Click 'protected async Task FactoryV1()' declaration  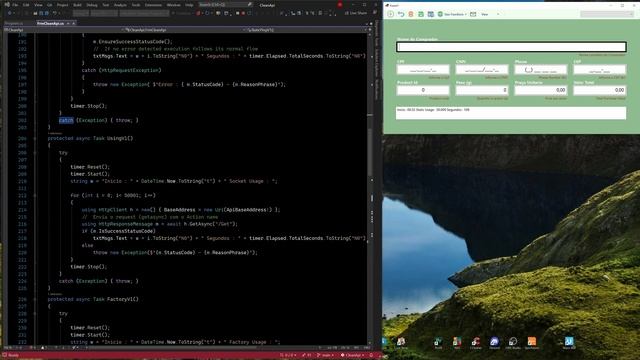pyautogui.click(x=93, y=299)
